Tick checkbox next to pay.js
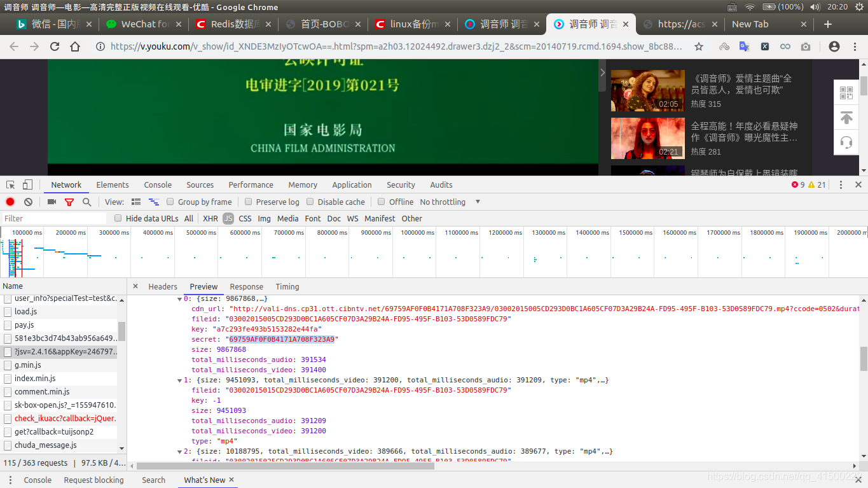 (x=8, y=325)
